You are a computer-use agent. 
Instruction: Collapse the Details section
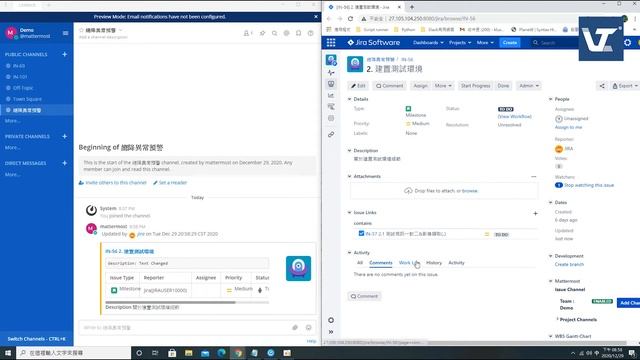coord(349,99)
